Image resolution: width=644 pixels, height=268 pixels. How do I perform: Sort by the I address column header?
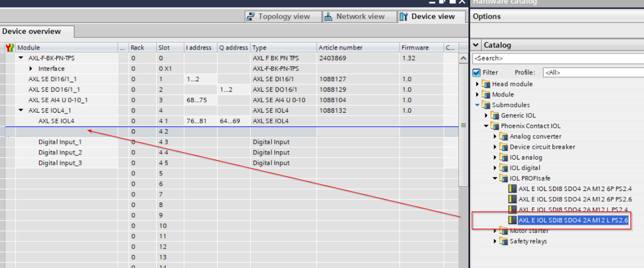tap(201, 47)
